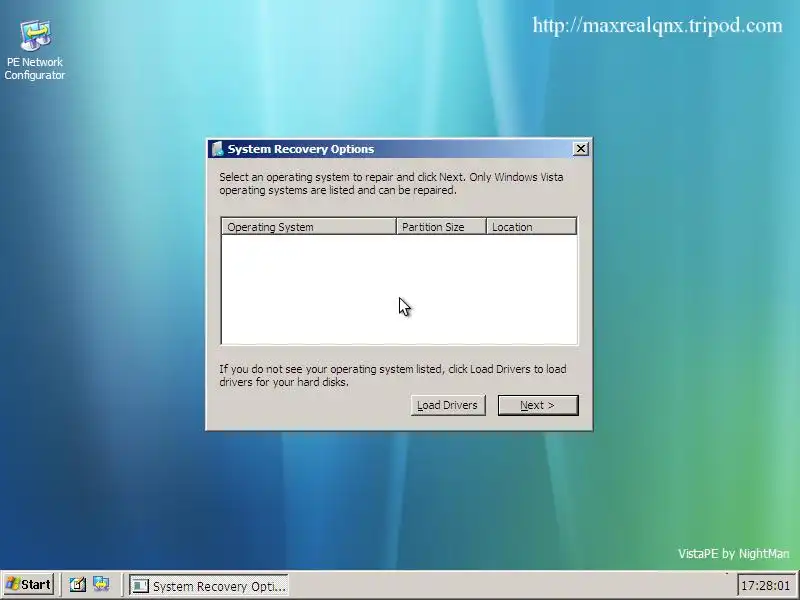Sort by the Location column header

[532, 227]
